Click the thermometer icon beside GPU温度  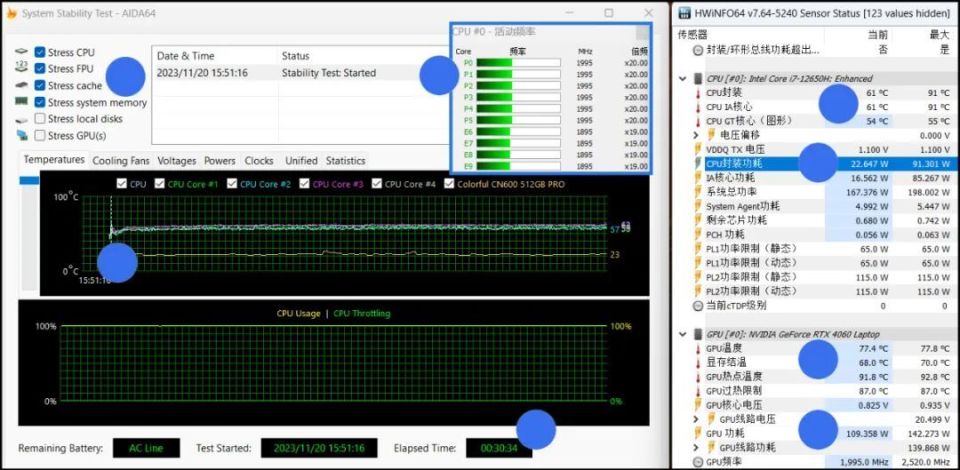click(x=697, y=348)
